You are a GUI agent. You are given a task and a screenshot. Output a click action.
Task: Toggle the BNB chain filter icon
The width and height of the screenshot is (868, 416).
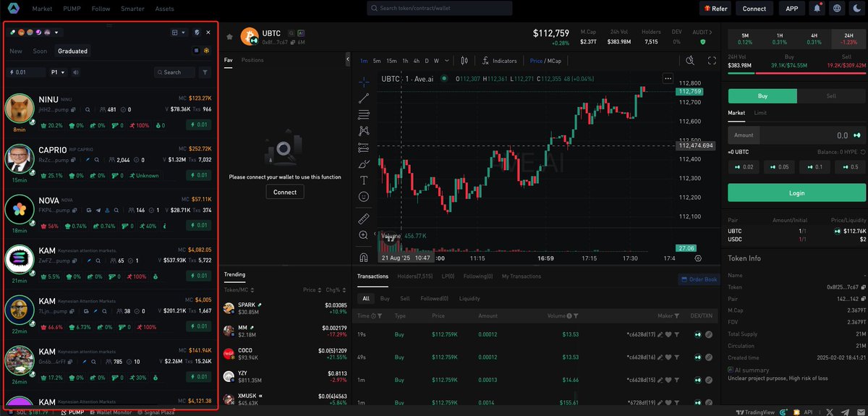tap(206, 51)
